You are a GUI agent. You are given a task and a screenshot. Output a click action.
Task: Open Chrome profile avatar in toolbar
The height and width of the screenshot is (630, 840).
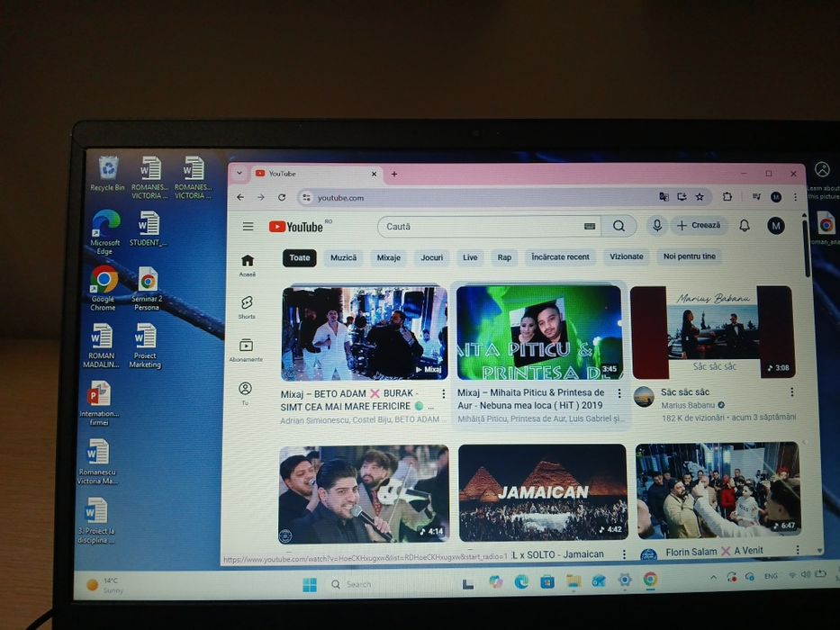click(x=776, y=197)
